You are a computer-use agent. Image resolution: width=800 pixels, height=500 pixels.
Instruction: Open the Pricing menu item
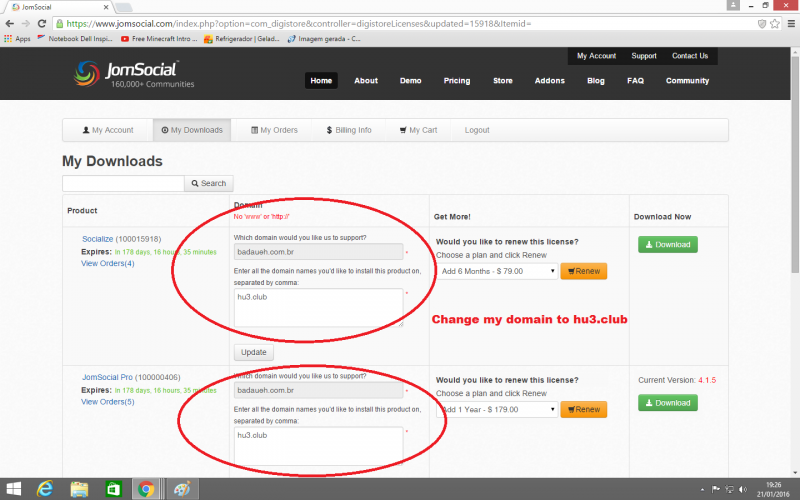point(457,81)
